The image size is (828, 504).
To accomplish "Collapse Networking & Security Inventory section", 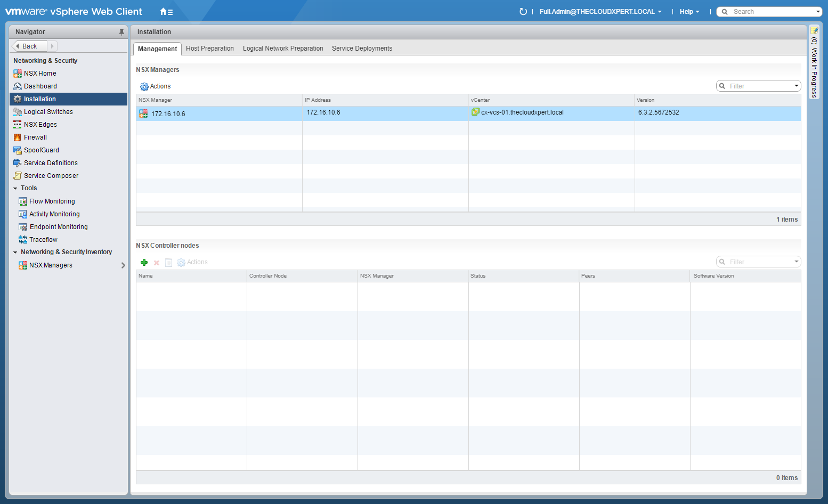I will [x=15, y=253].
